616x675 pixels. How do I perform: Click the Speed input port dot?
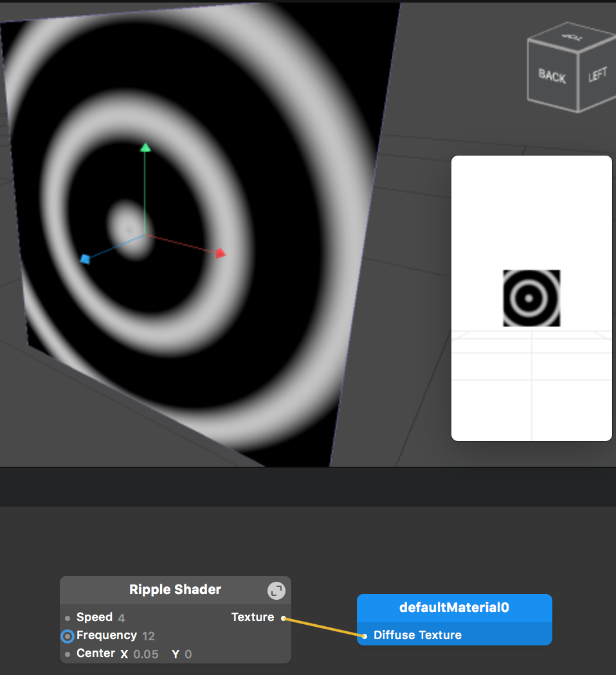pyautogui.click(x=67, y=617)
